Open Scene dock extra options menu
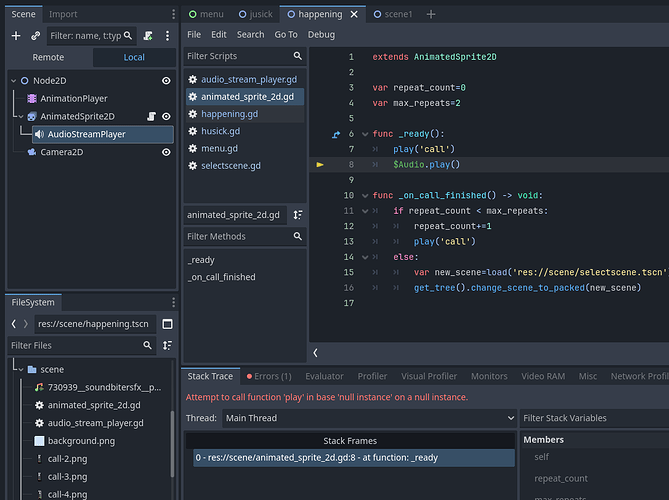This screenshot has width=669, height=500. click(167, 36)
